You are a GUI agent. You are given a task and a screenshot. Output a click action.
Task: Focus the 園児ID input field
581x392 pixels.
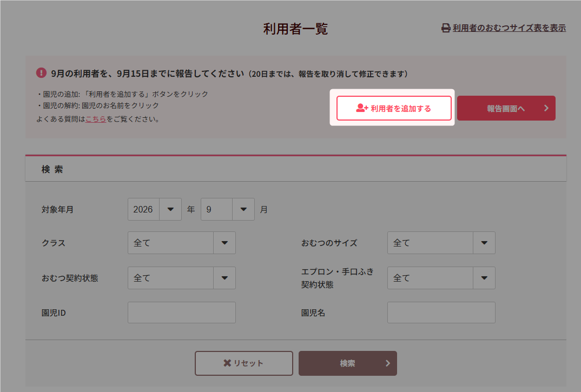click(182, 313)
